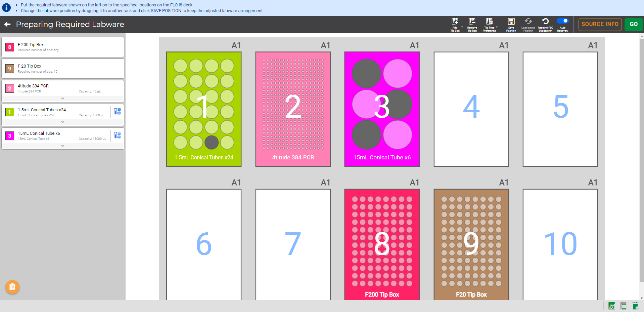Screen dimensions: 644x312
Task: Click the orange clipboard floating button
Action: click(x=12, y=287)
